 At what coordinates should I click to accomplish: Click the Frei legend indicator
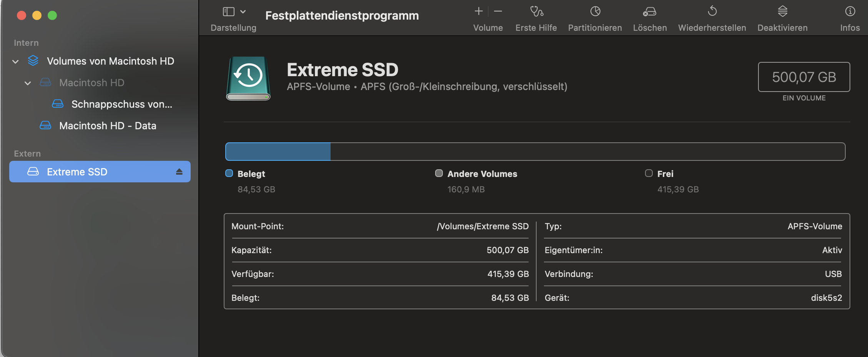649,173
